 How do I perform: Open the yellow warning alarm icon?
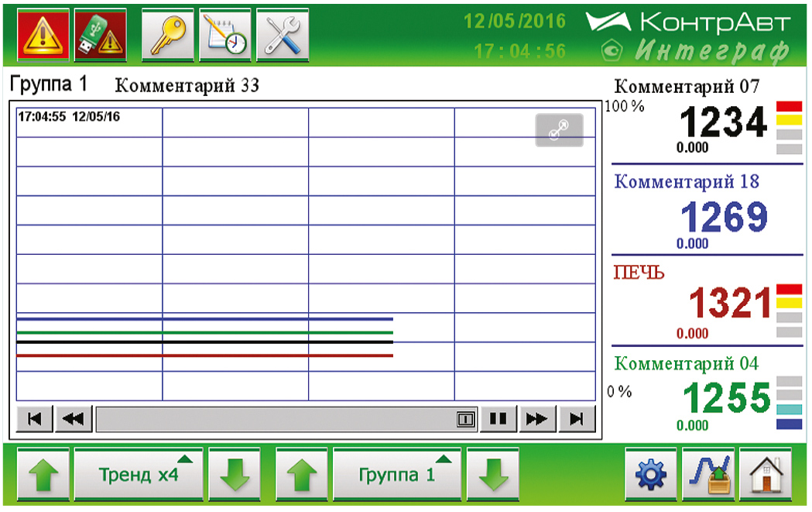coord(39,36)
